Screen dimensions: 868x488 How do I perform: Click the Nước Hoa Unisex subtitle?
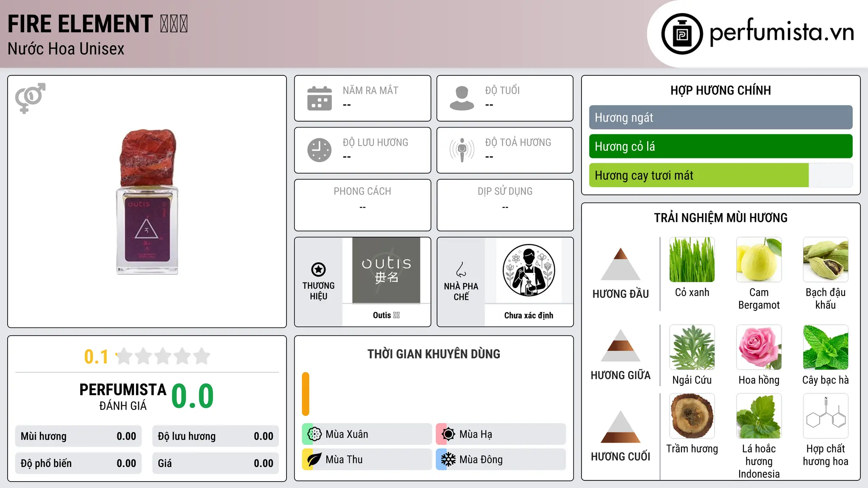coord(66,49)
